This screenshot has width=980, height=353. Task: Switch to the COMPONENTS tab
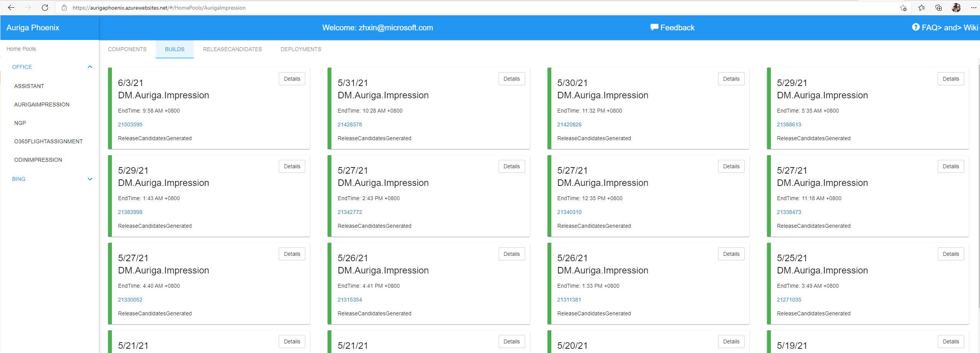[x=127, y=49]
